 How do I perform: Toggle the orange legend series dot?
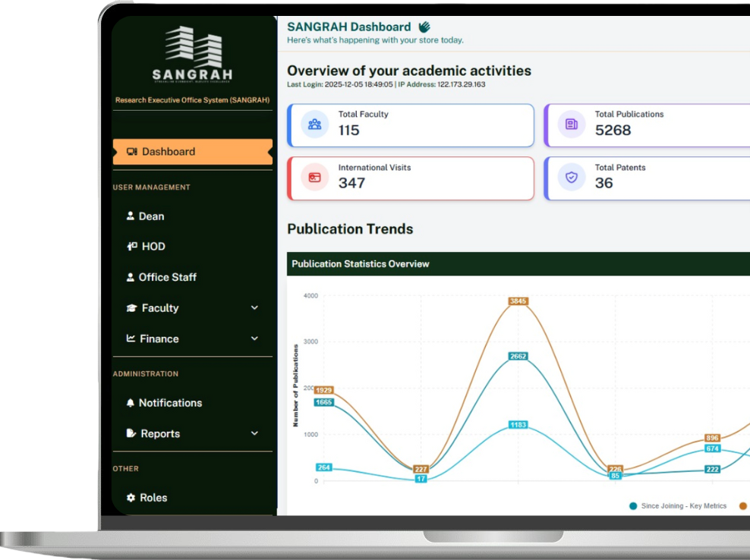[x=742, y=506]
